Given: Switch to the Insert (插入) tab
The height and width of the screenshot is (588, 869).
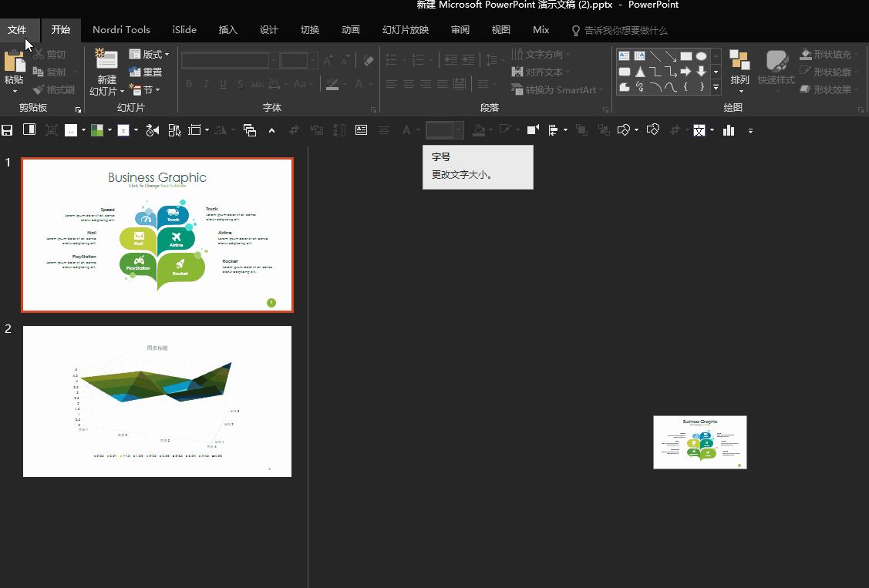Looking at the screenshot, I should click(x=228, y=30).
